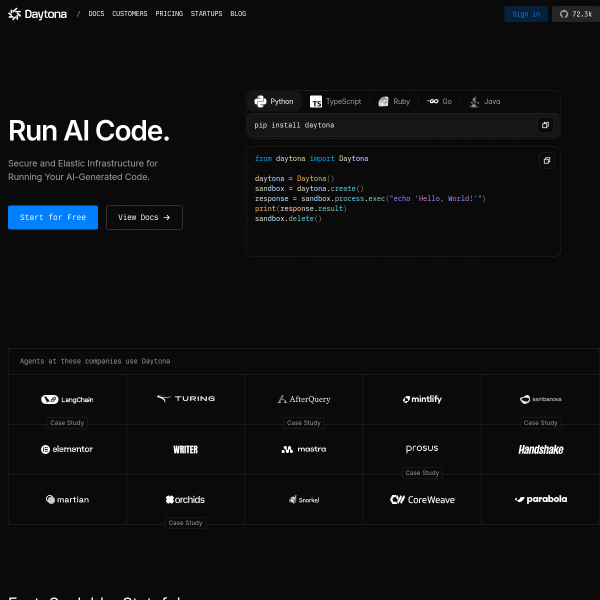Click the View Docs button
Screen dimensions: 600x600
(144, 217)
